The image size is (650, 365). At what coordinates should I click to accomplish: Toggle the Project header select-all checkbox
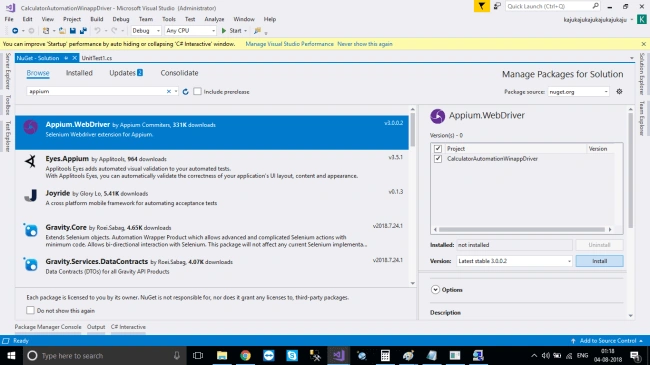click(437, 148)
